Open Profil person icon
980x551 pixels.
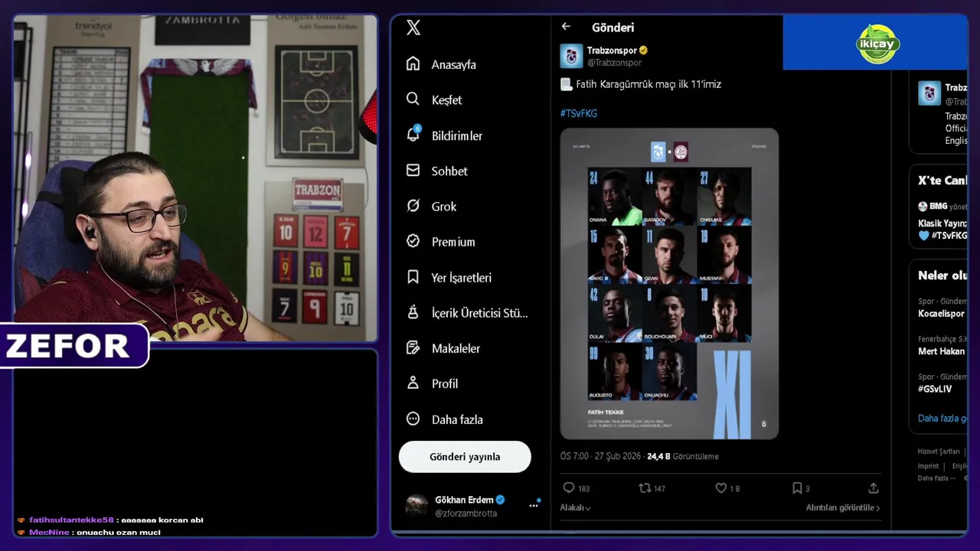click(x=413, y=383)
